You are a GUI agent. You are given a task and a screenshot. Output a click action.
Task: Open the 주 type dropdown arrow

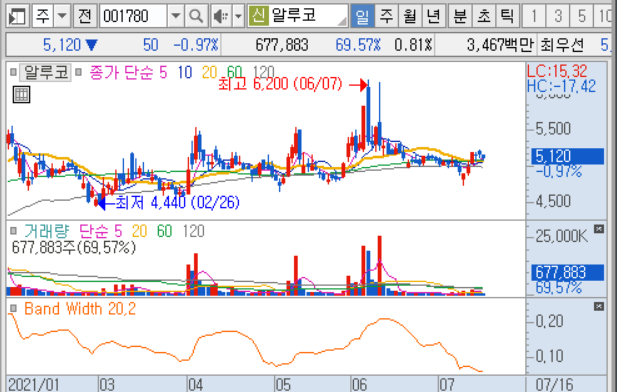click(62, 16)
